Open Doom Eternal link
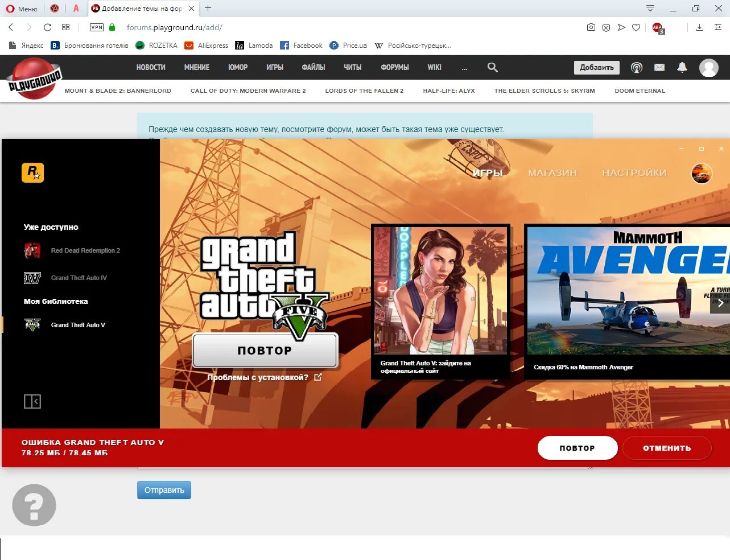 point(640,90)
